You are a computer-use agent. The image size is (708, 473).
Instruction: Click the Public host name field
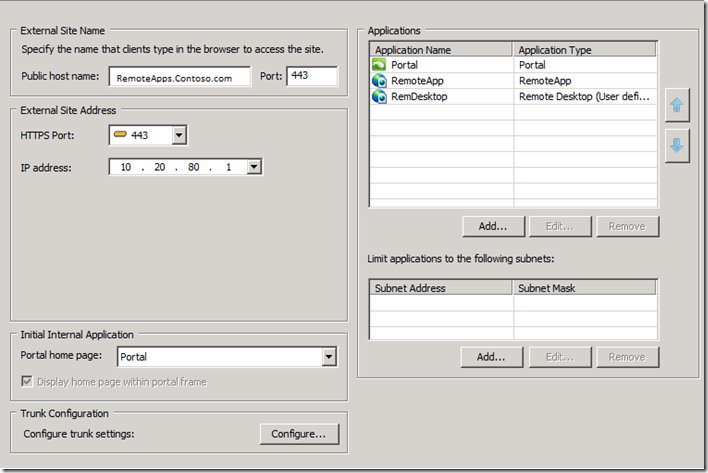coord(180,76)
